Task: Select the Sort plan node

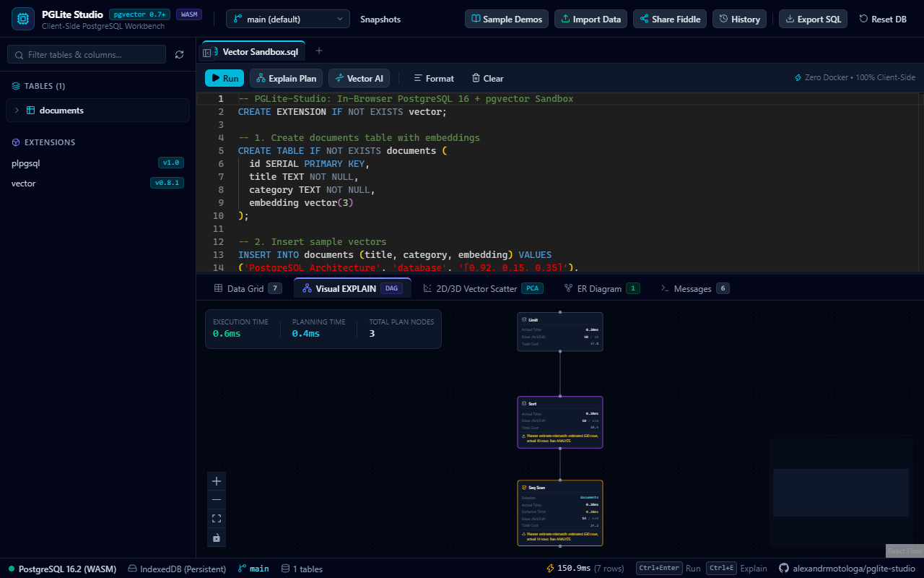Action: (560, 422)
